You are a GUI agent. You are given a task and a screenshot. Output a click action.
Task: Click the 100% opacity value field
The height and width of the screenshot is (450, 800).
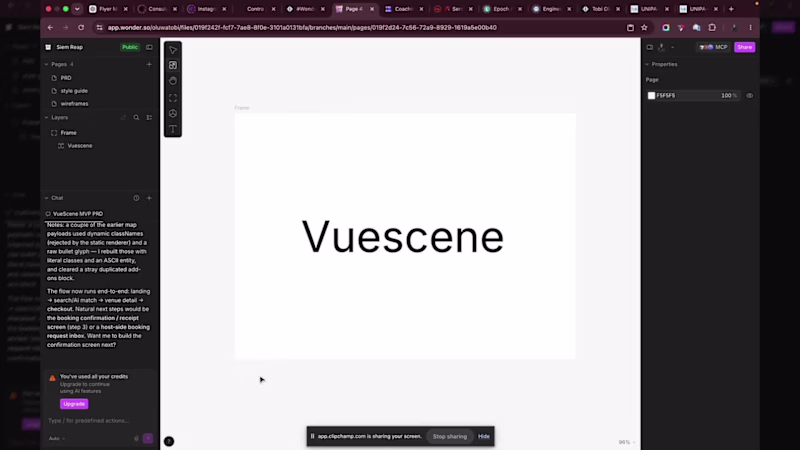click(x=729, y=95)
